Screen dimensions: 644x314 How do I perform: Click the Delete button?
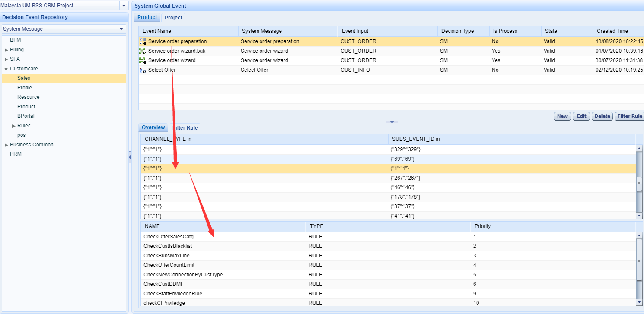point(602,116)
